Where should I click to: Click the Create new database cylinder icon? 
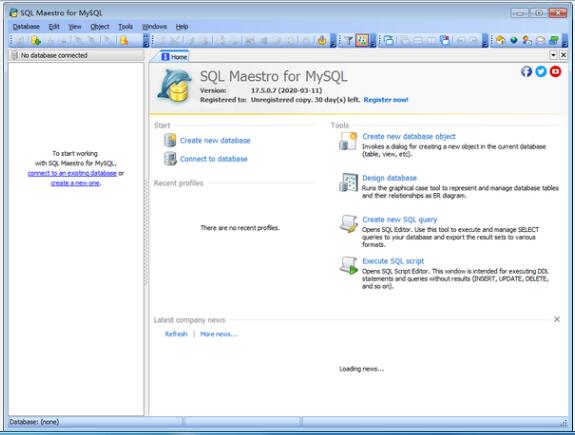tap(170, 140)
